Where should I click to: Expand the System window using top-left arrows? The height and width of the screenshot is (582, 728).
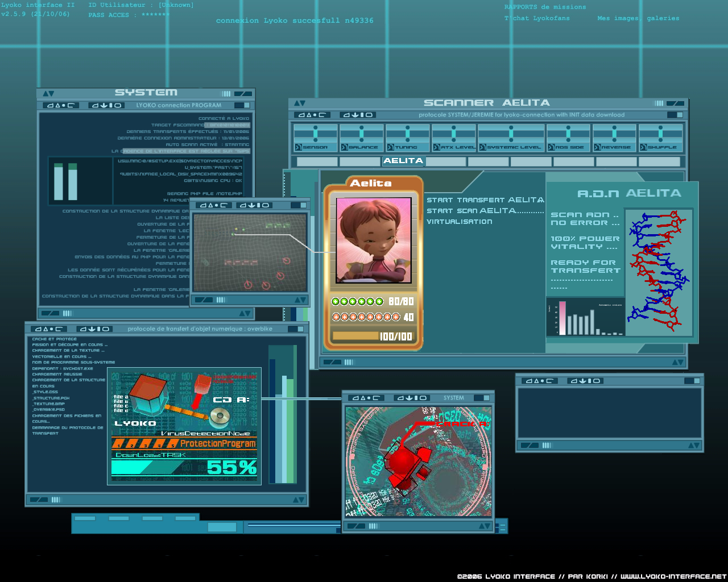pos(48,93)
